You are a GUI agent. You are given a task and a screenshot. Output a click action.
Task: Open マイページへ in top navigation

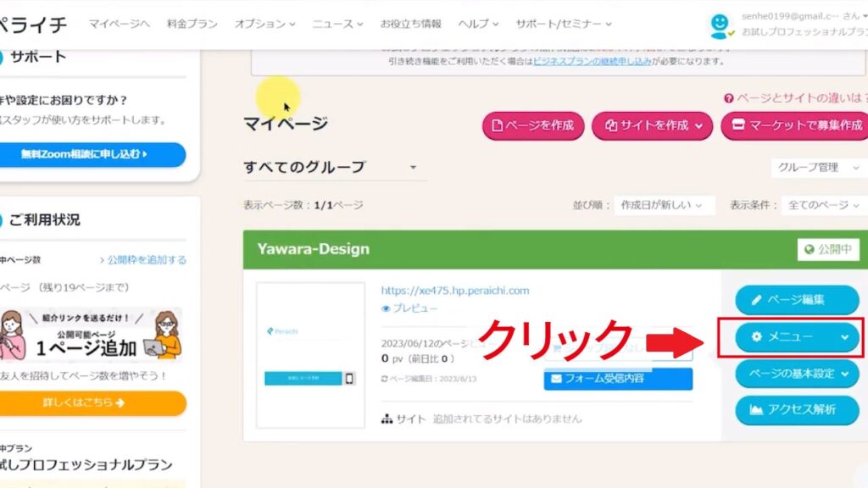(119, 24)
